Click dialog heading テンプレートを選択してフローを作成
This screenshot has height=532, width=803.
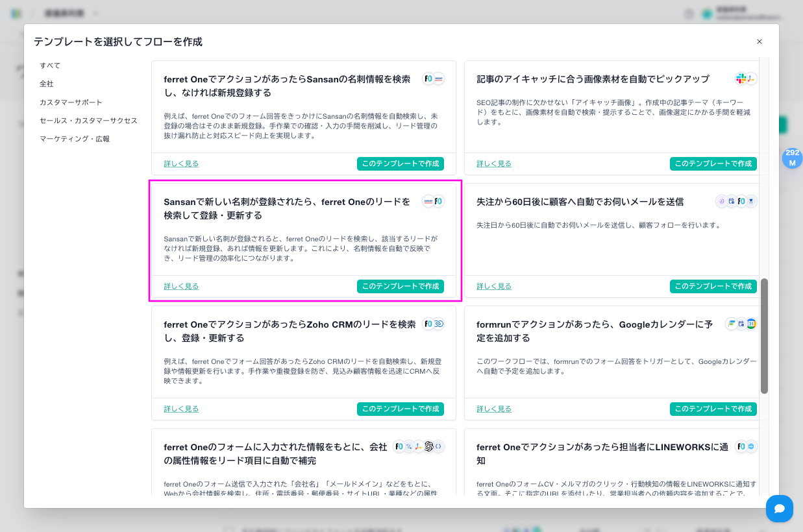coord(118,42)
